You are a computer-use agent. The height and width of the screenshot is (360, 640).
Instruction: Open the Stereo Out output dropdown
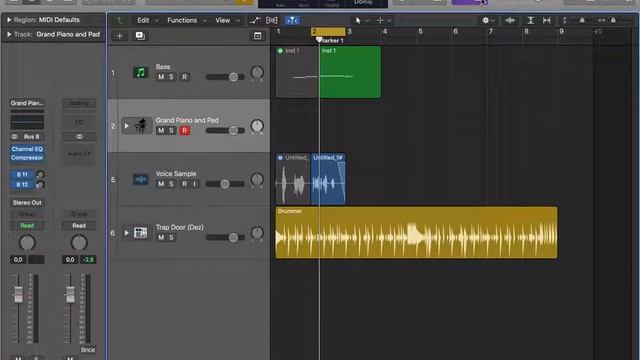(x=27, y=202)
